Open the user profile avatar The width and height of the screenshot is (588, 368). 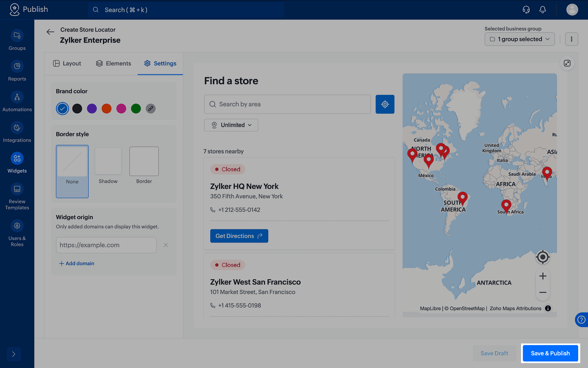572,9
